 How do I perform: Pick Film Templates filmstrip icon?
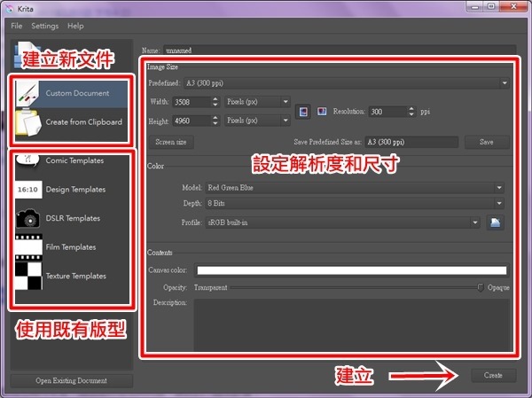(28, 247)
